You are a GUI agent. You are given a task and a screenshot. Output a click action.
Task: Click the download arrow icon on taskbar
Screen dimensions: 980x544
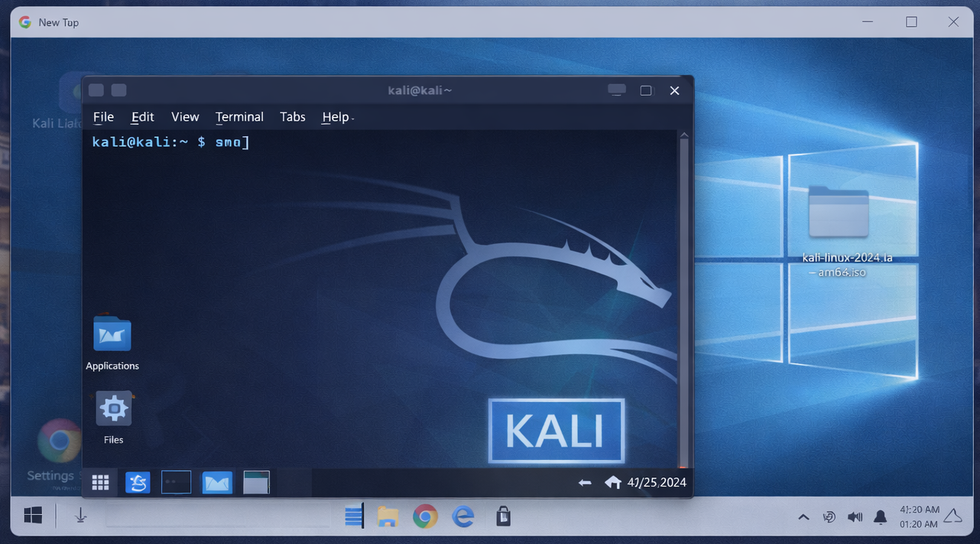(80, 516)
